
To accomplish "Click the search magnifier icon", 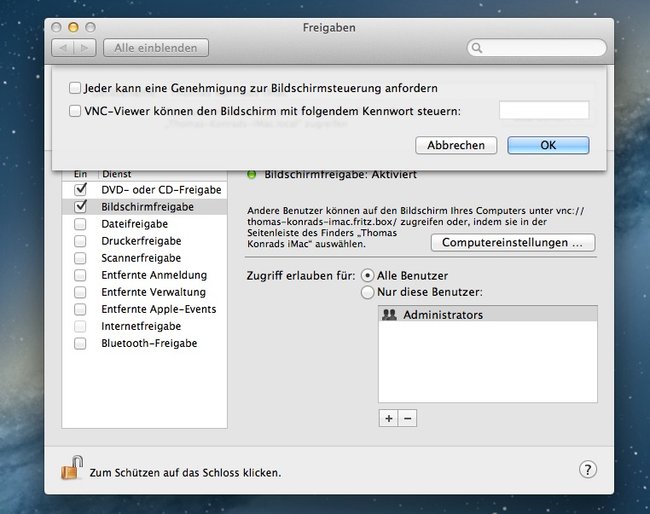I will (477, 48).
